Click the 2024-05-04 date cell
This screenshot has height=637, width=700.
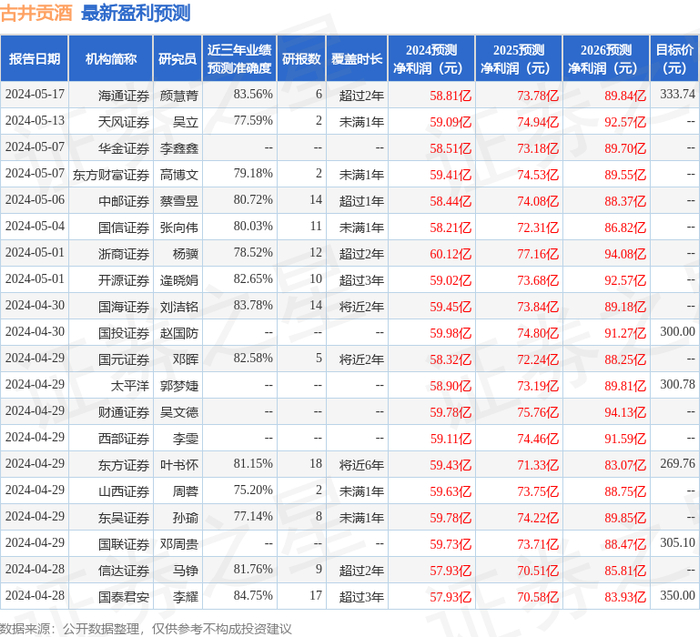[x=35, y=226]
